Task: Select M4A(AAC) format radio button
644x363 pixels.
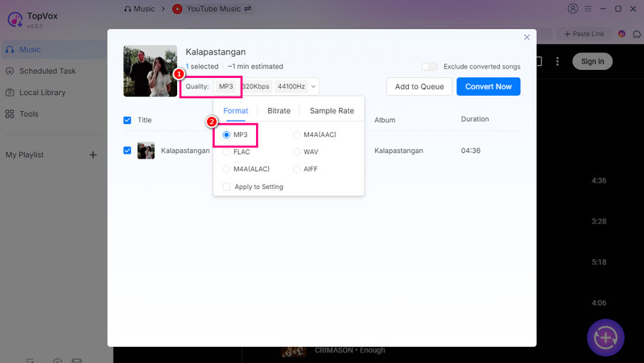Action: tap(296, 134)
